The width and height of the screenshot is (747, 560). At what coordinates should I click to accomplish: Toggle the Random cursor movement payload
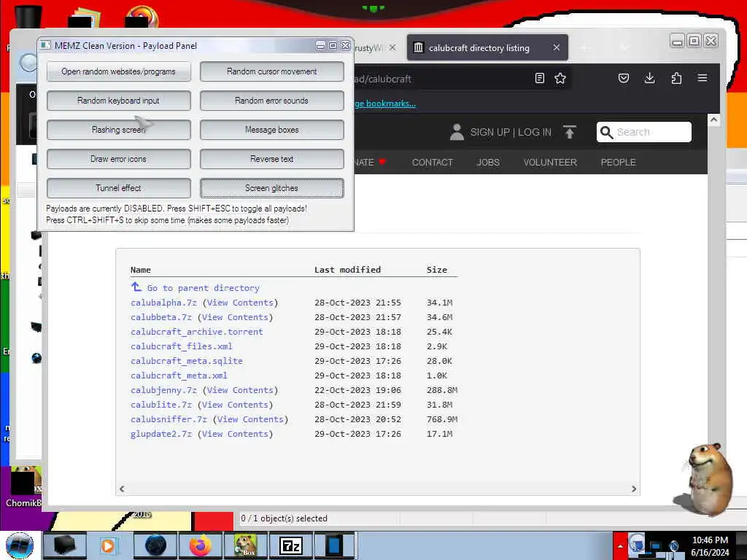tap(271, 71)
